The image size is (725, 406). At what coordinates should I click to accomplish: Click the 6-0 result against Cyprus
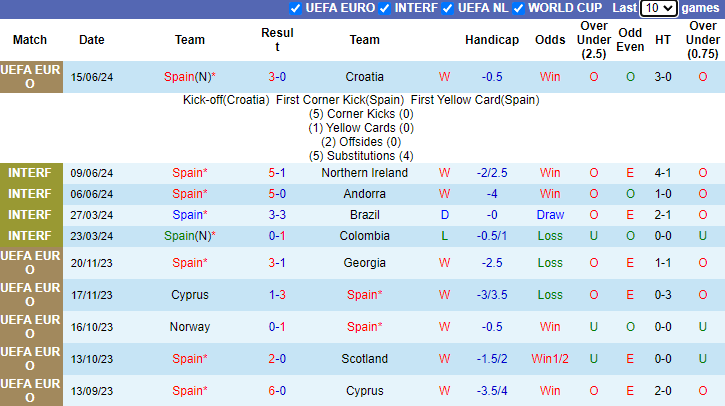277,391
